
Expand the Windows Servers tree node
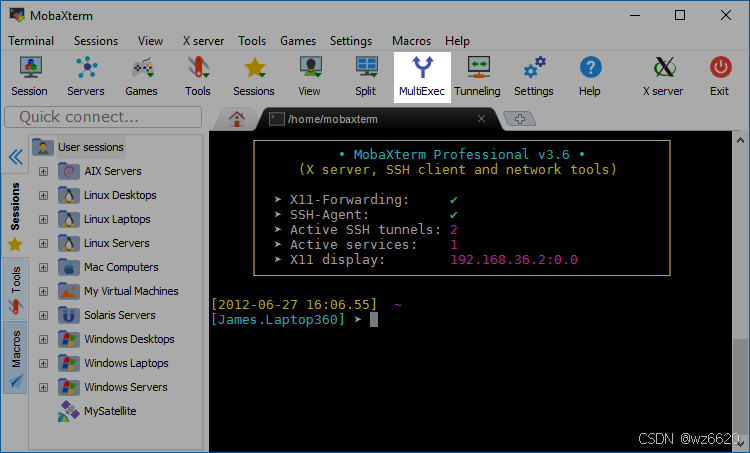click(44, 387)
